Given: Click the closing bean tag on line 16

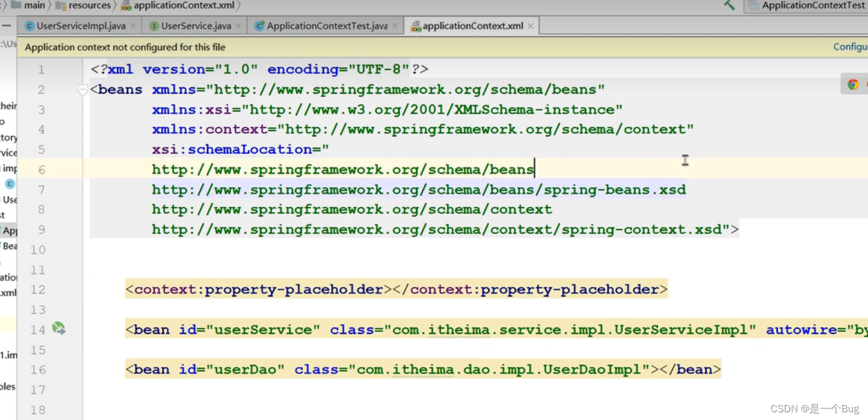Looking at the screenshot, I should tap(690, 370).
